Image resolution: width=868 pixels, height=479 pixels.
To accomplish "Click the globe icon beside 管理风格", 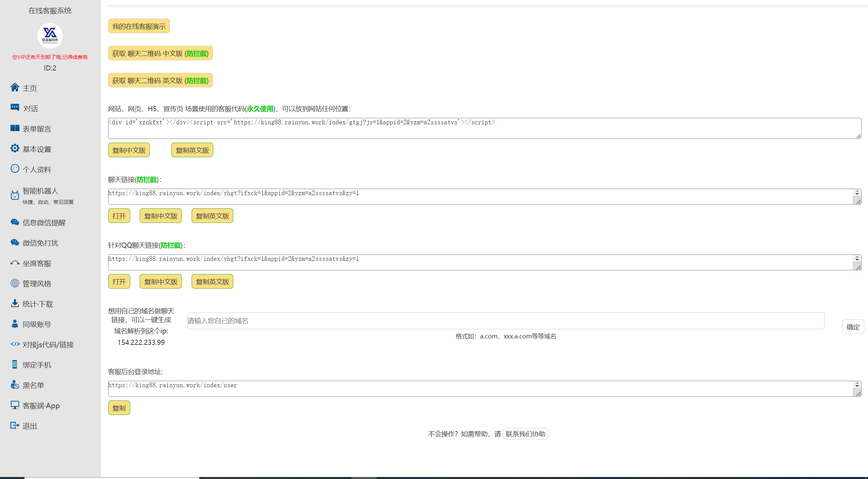I will [x=15, y=283].
